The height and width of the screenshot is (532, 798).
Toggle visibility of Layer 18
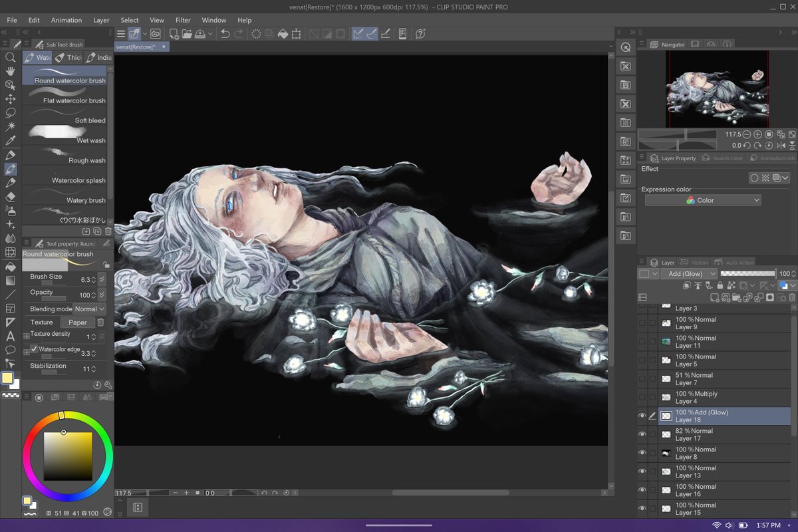click(x=642, y=416)
